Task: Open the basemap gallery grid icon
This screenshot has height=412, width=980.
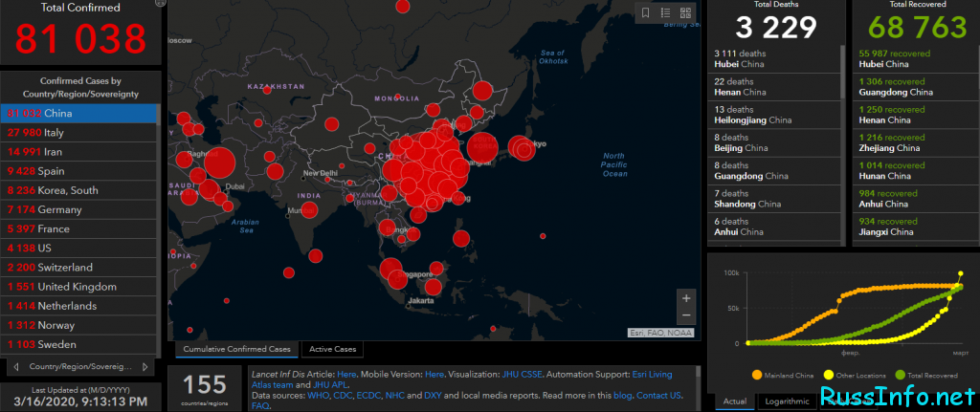Action: (685, 12)
